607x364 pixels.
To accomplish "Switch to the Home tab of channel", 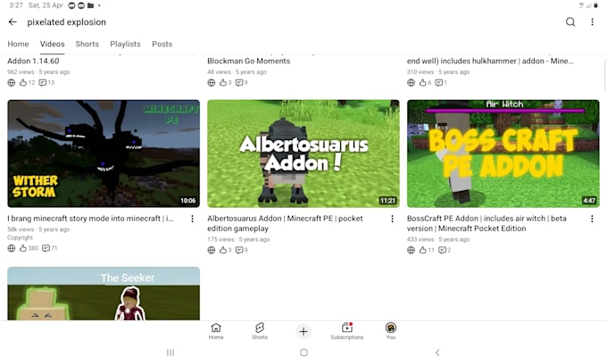I will click(18, 44).
